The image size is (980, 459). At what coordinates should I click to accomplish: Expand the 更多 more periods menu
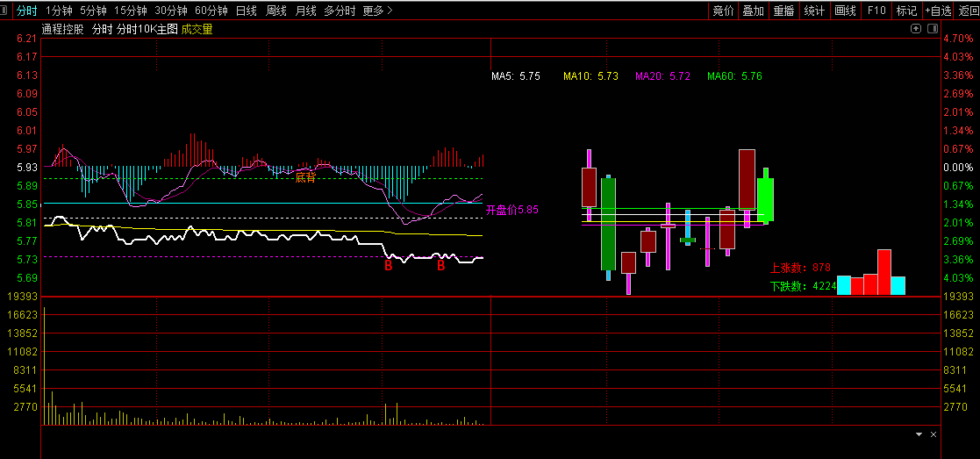tap(378, 10)
